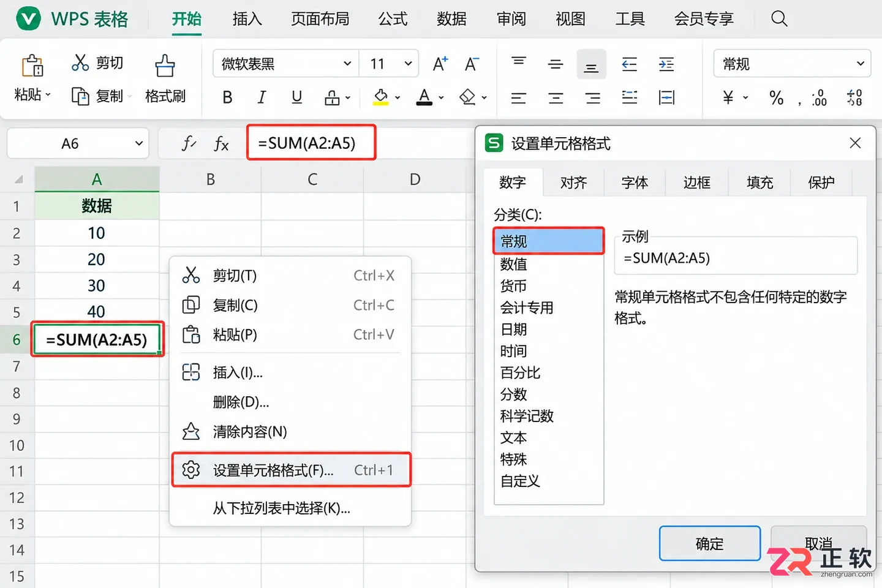The height and width of the screenshot is (588, 882).
Task: Switch to 对齐 tab in dialog
Action: 573,183
